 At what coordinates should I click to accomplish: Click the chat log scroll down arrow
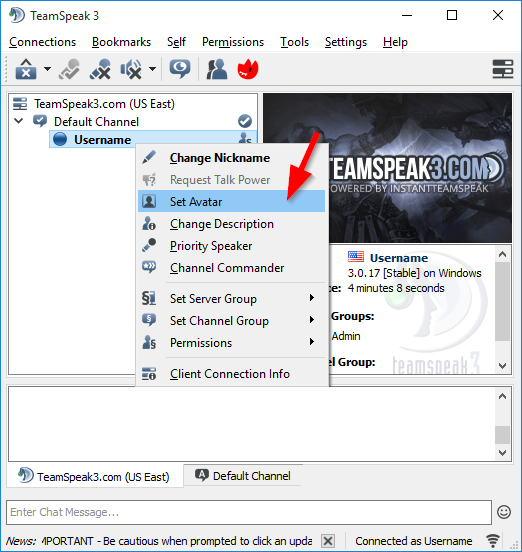(x=502, y=452)
